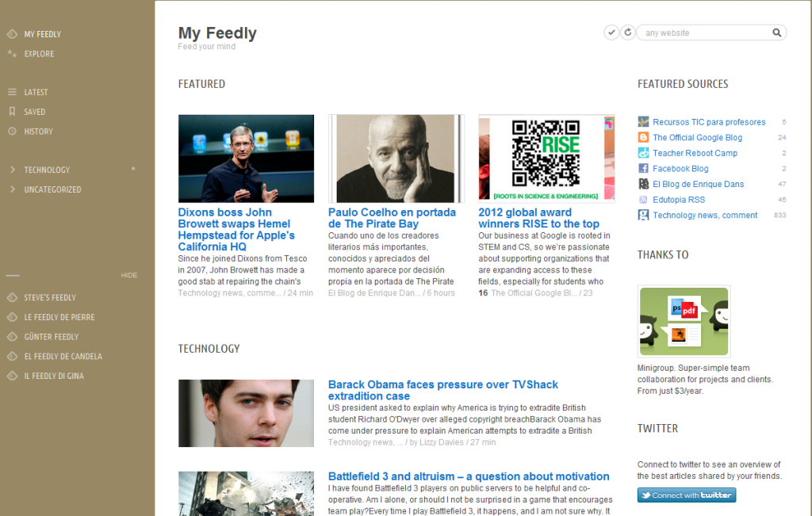The image size is (812, 516).
Task: Click the search magnifier icon
Action: pos(777,32)
